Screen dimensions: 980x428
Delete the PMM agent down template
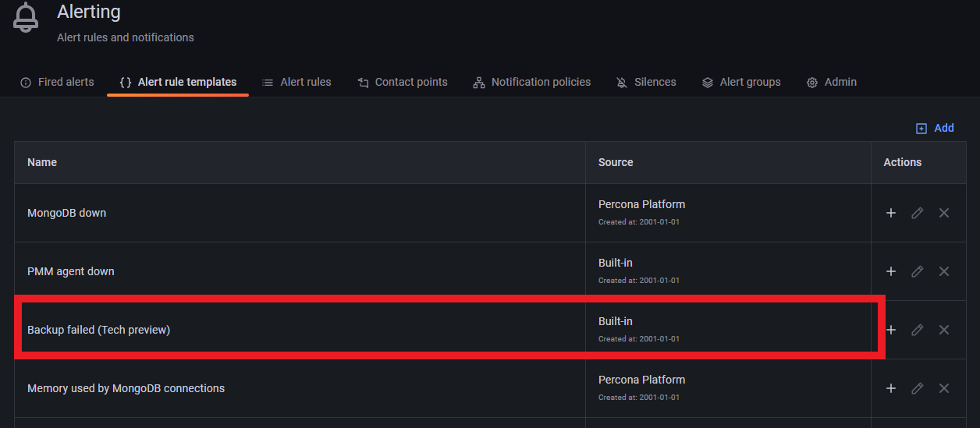pos(944,271)
